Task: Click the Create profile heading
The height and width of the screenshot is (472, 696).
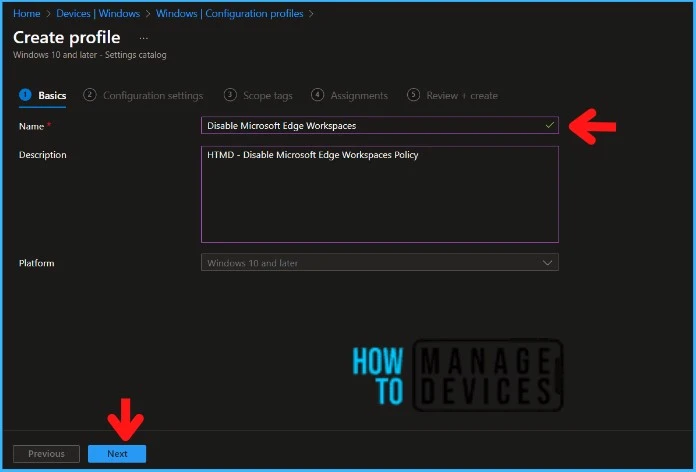Action: tap(67, 38)
